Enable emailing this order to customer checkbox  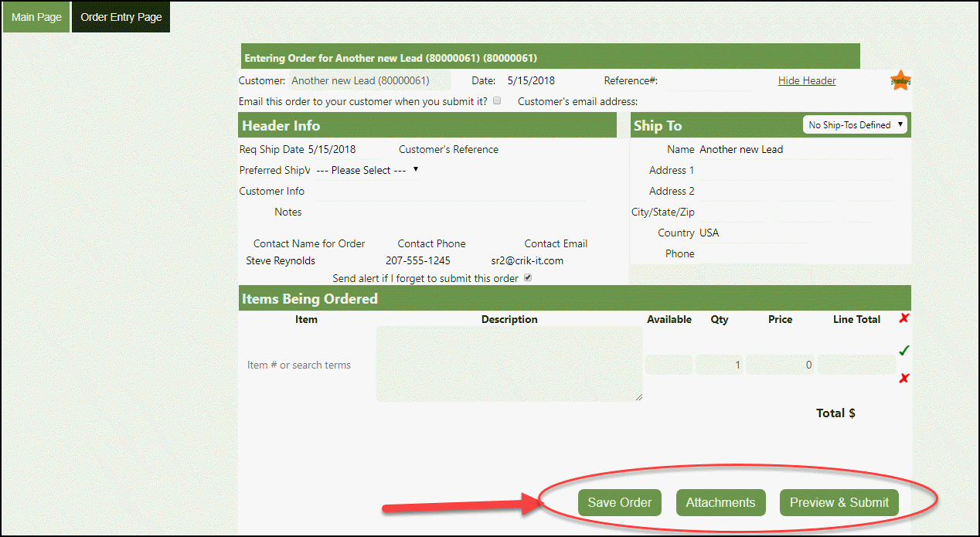coord(498,100)
